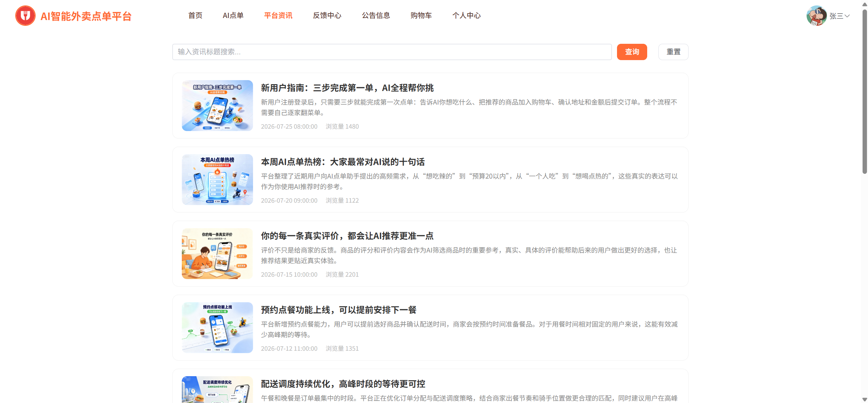Viewport: 868px width, 403px height.
Task: Click the page vertical scrollbar thumb
Action: pyautogui.click(x=865, y=92)
